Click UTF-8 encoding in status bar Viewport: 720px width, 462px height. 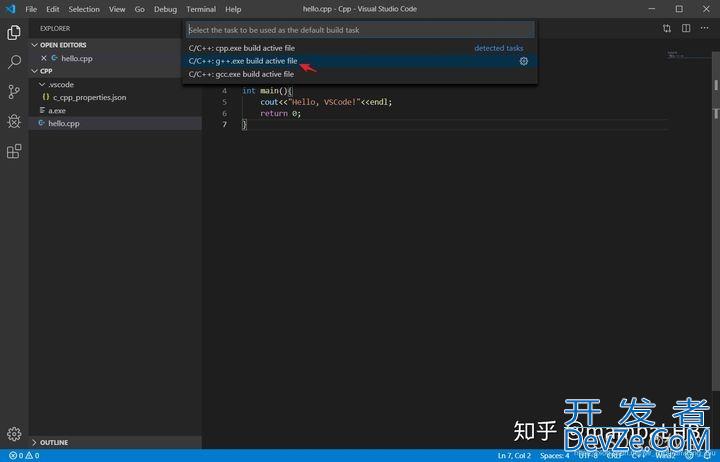tap(588, 456)
